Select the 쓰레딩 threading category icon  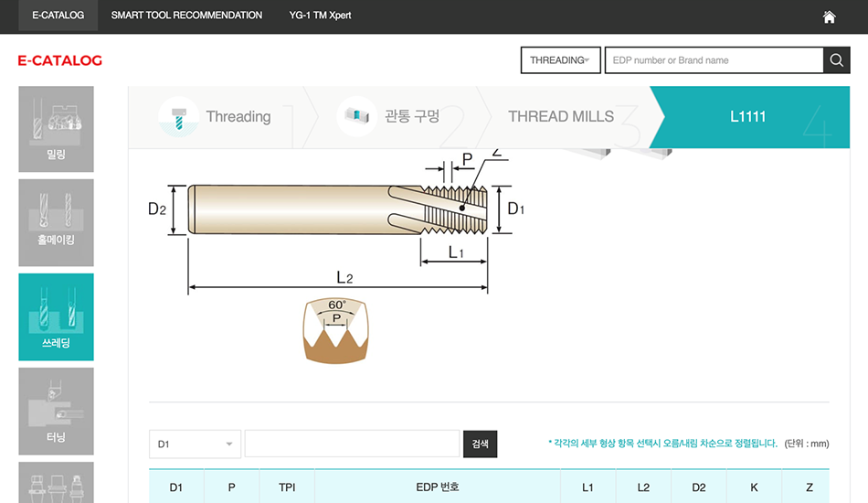coord(56,316)
